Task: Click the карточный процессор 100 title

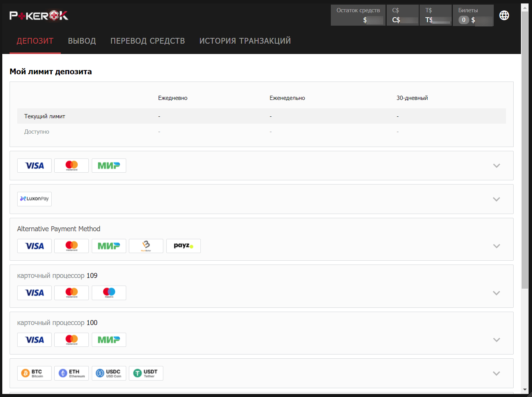Action: (57, 323)
